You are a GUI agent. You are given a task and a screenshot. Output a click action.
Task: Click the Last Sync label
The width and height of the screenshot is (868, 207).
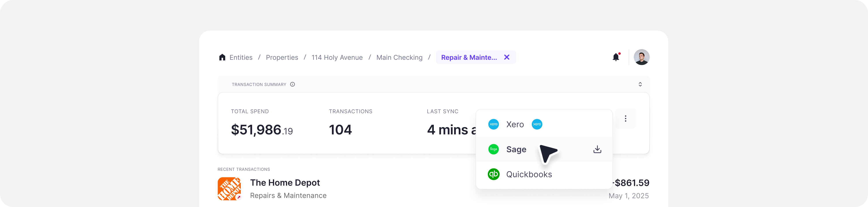tap(442, 111)
